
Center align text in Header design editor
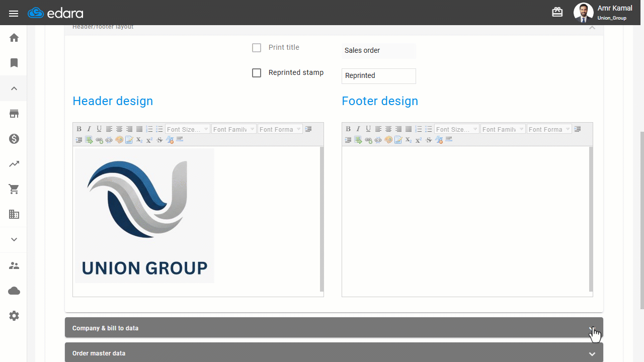click(x=119, y=129)
